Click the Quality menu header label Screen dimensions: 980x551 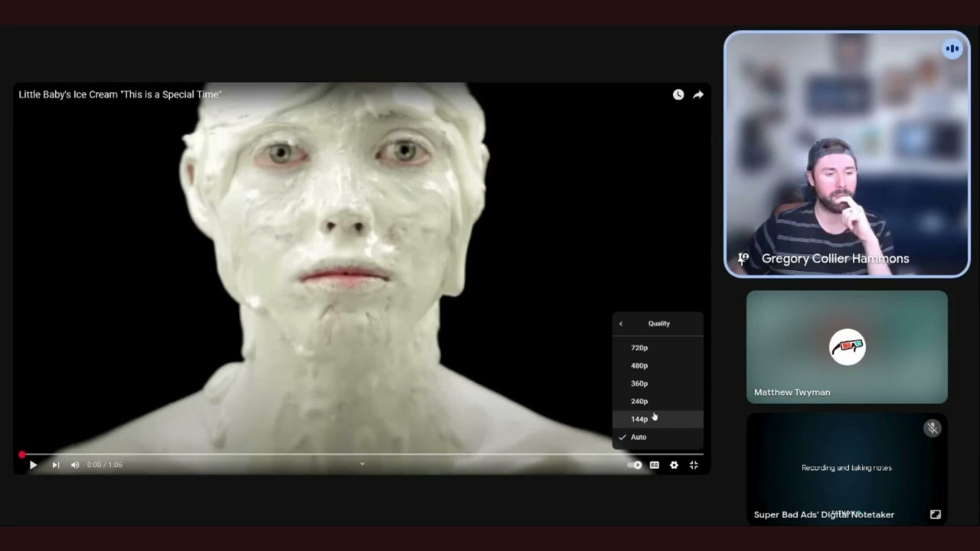[659, 324]
